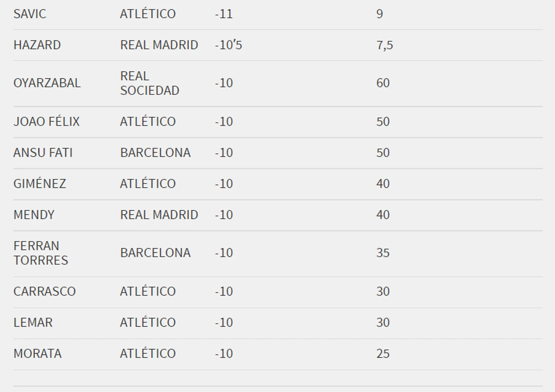
Task: Click the 25 value in MORATA's row
Action: coord(383,354)
